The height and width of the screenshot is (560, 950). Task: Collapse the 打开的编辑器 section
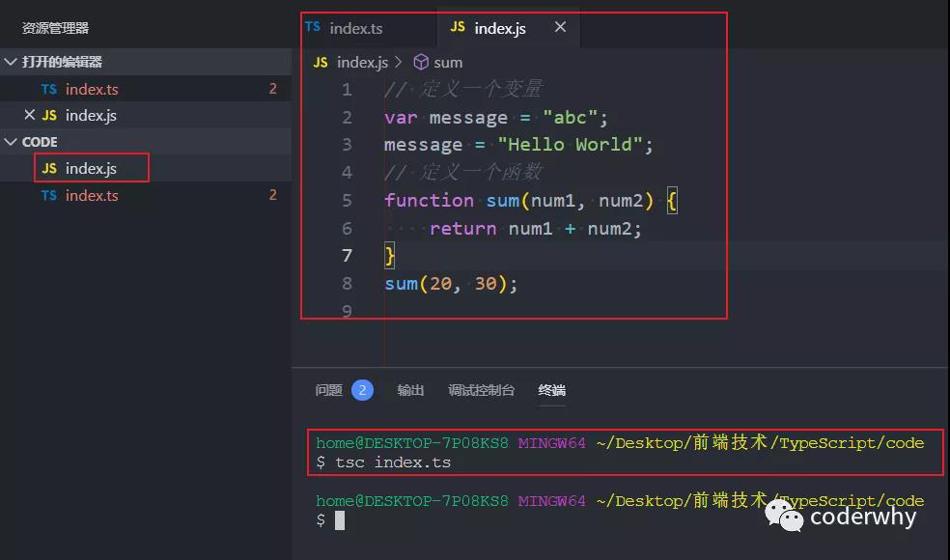tap(146, 62)
